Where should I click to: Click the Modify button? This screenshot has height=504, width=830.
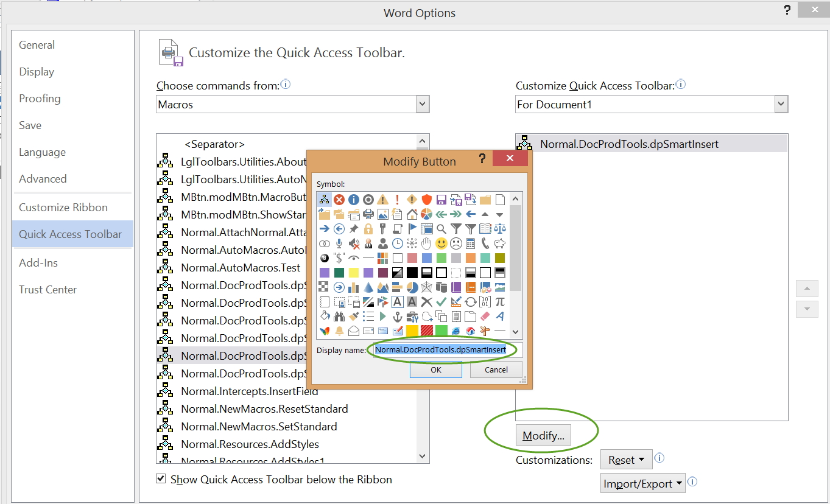543,435
